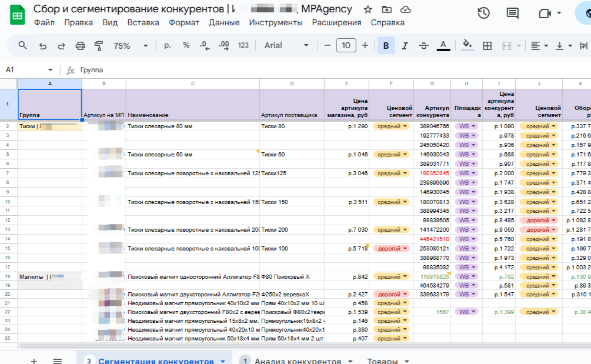
Task: Click the merge cells icon
Action: pos(506,46)
